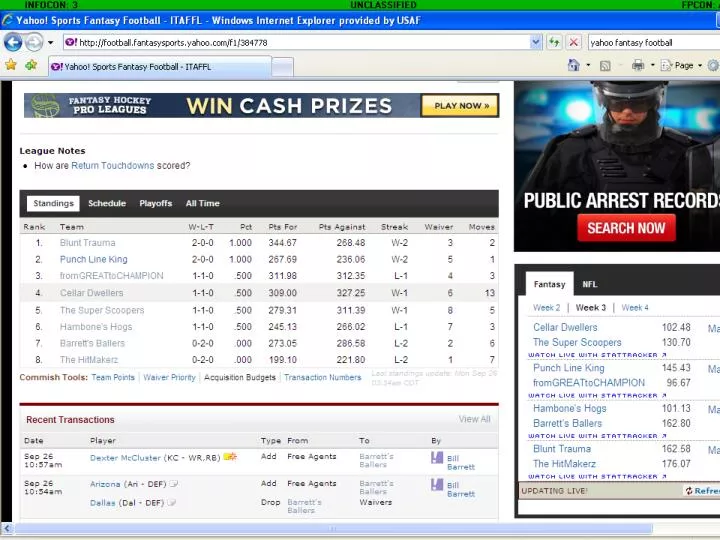Click PLAY NOW on hockey banner

[x=460, y=106]
